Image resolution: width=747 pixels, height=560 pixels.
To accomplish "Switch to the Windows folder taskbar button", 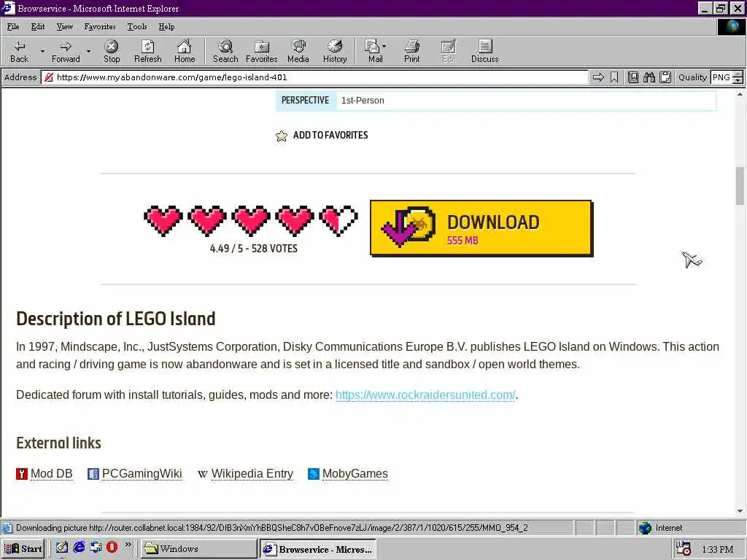I will coord(199,548).
